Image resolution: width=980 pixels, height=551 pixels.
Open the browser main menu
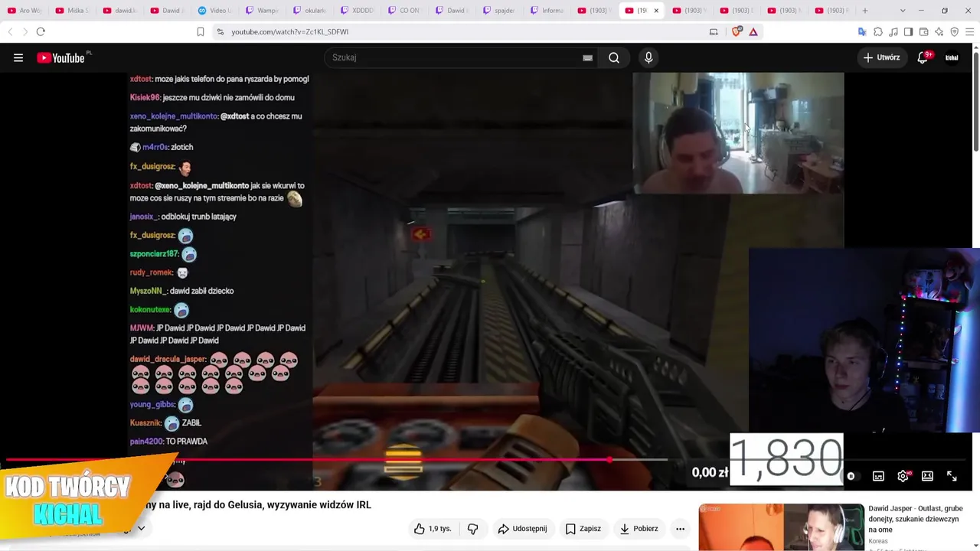(970, 31)
